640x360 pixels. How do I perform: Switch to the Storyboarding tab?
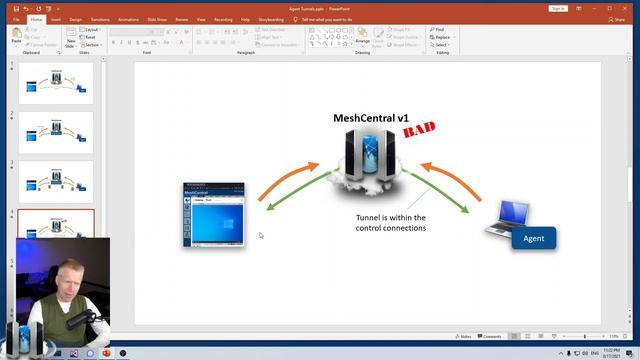[x=271, y=20]
